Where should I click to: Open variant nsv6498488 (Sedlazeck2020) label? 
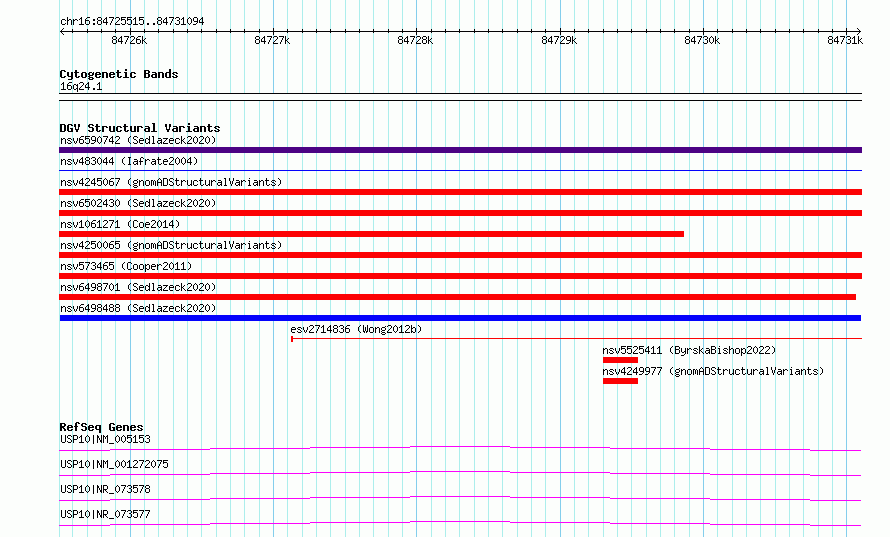(x=138, y=308)
